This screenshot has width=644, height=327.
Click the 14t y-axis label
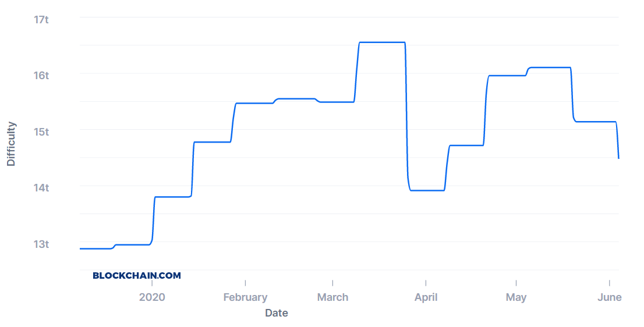(x=41, y=188)
